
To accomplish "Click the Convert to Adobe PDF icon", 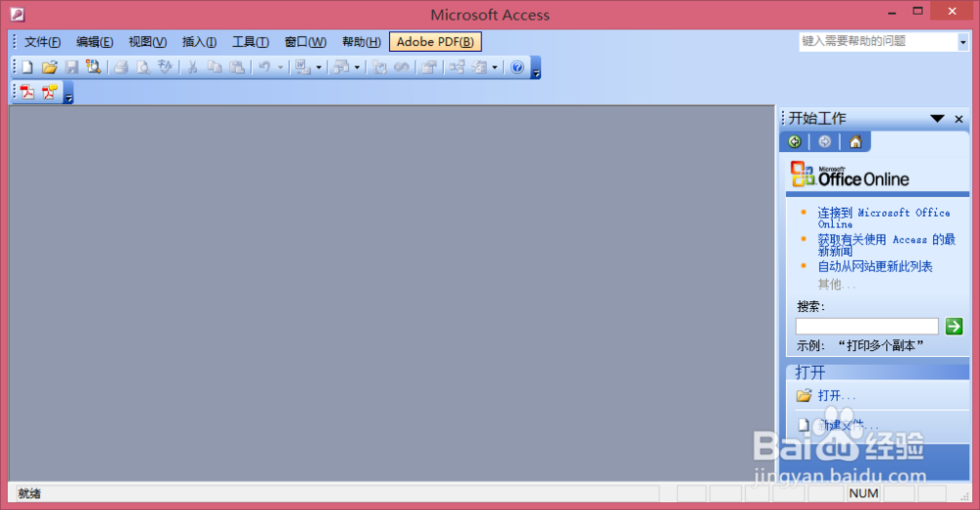I will click(26, 92).
